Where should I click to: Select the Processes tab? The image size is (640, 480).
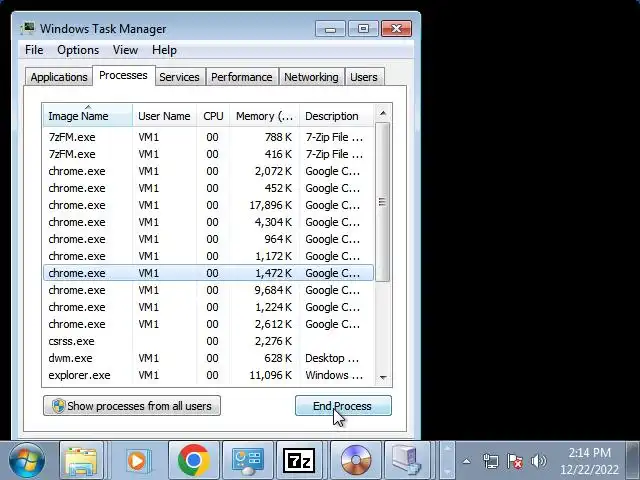point(123,76)
